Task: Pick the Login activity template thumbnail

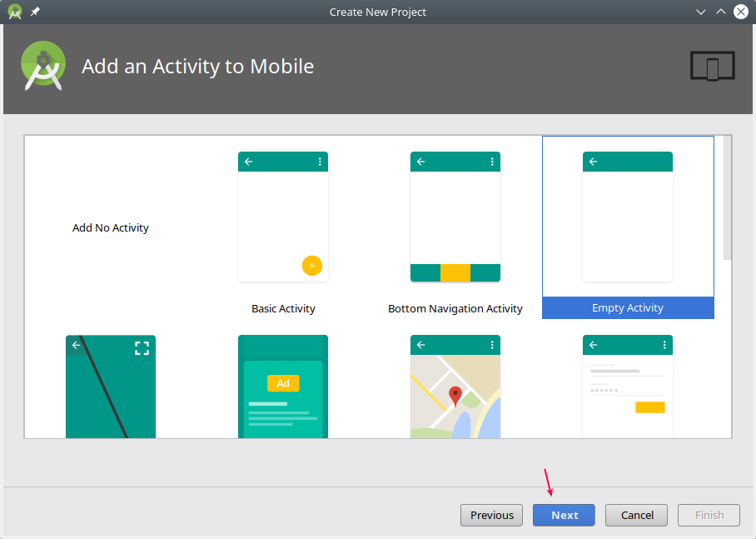Action: click(628, 386)
